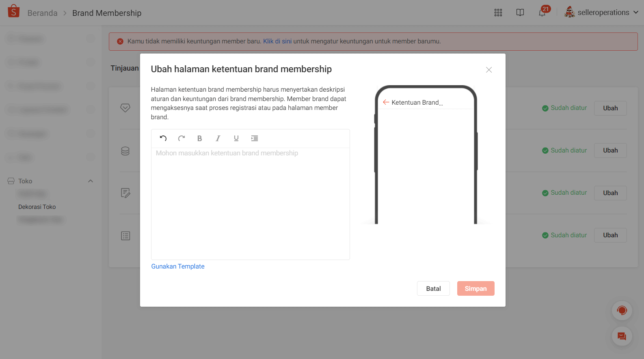Viewport: 644px width, 359px height.
Task: Click back arrow in phone preview
Action: pos(386,102)
